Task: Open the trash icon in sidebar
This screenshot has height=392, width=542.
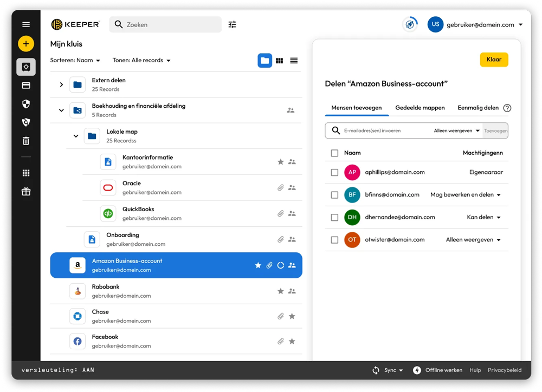Action: [x=25, y=141]
